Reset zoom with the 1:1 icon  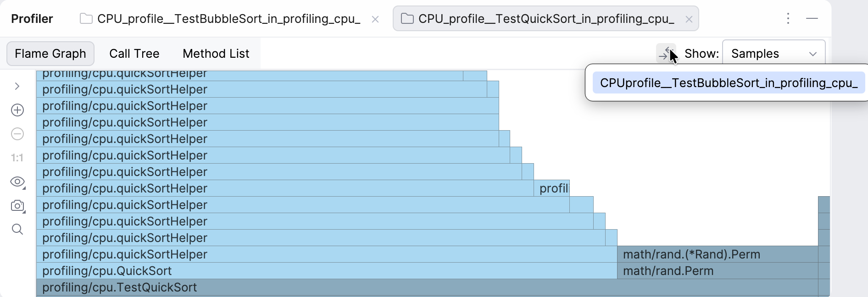coord(17,158)
